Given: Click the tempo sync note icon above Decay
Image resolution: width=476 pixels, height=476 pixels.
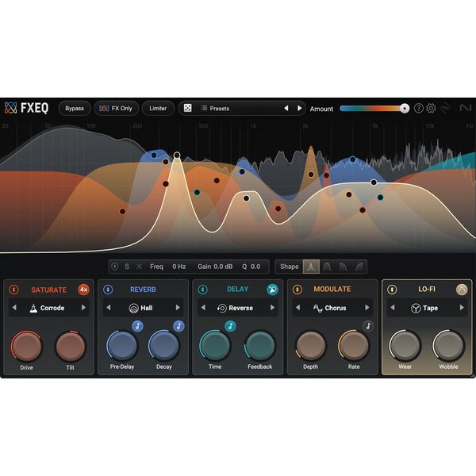Looking at the screenshot, I should click(x=178, y=326).
